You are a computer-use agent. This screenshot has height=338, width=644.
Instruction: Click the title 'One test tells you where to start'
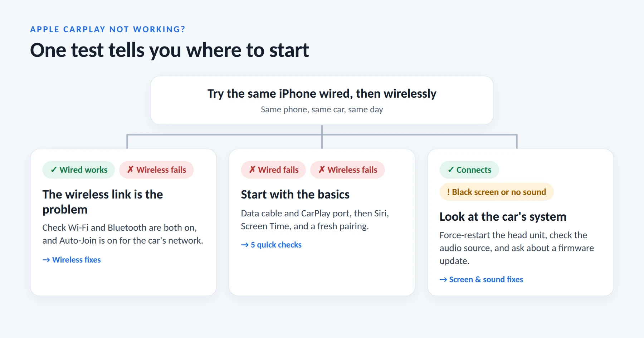pos(170,50)
